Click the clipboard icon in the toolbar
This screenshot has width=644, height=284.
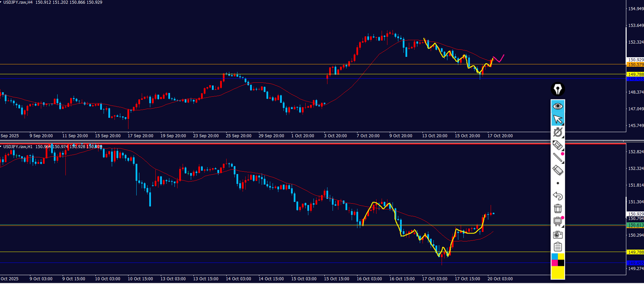(x=558, y=247)
